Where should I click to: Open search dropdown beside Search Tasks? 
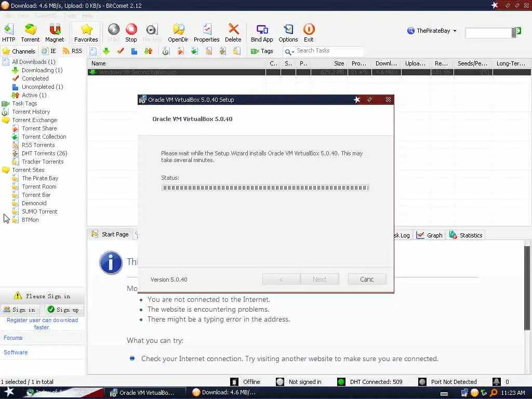click(x=289, y=51)
